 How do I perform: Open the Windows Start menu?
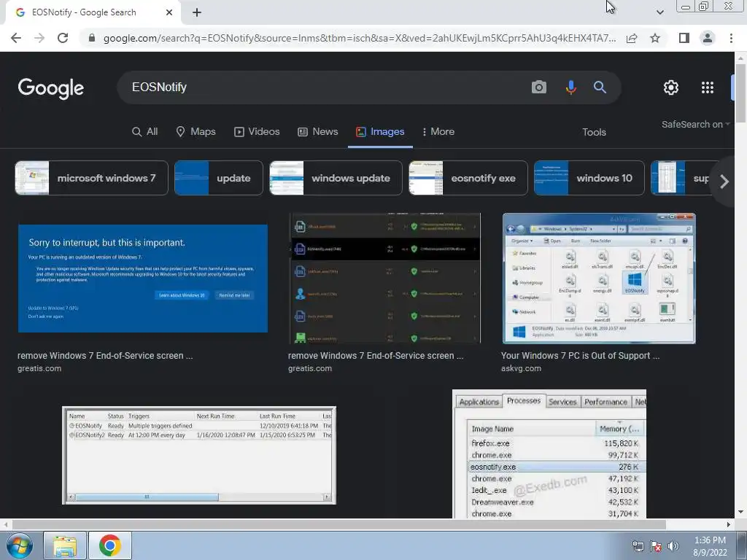pos(20,545)
